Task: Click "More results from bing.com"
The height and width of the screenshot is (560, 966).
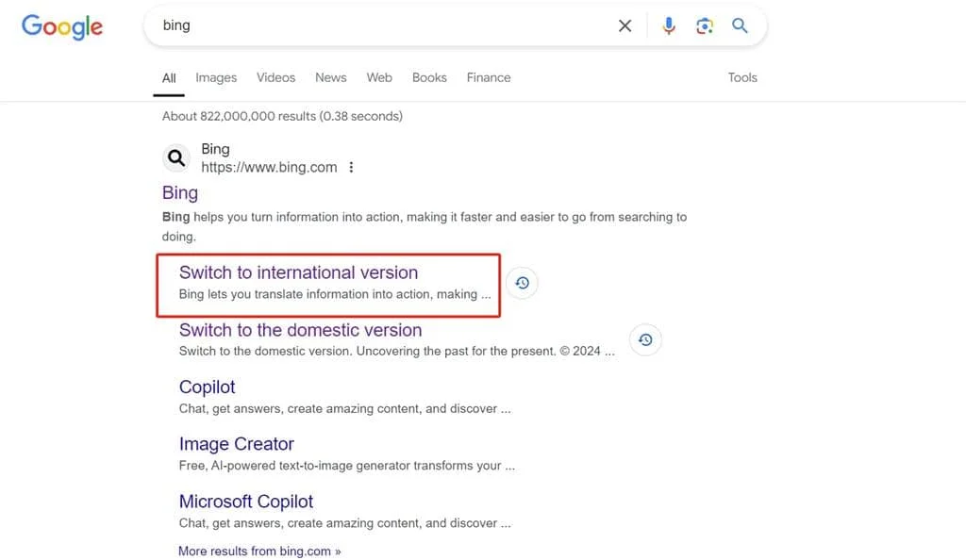Action: [259, 552]
